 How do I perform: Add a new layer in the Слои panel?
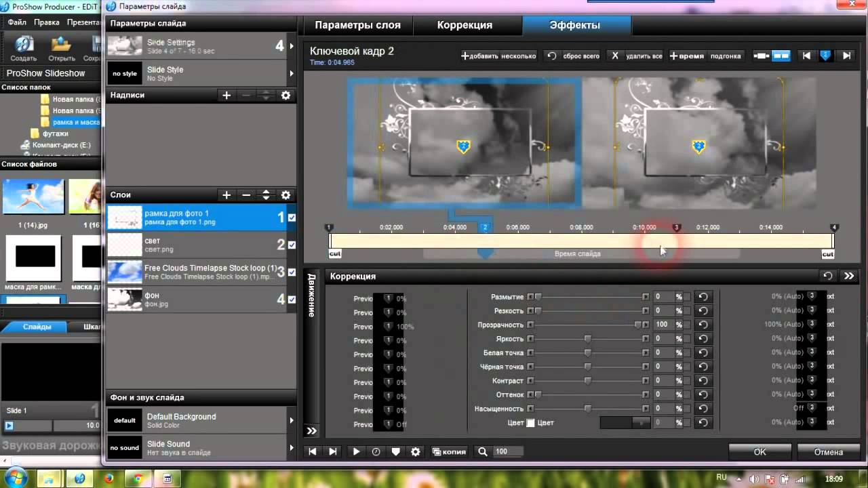click(226, 195)
